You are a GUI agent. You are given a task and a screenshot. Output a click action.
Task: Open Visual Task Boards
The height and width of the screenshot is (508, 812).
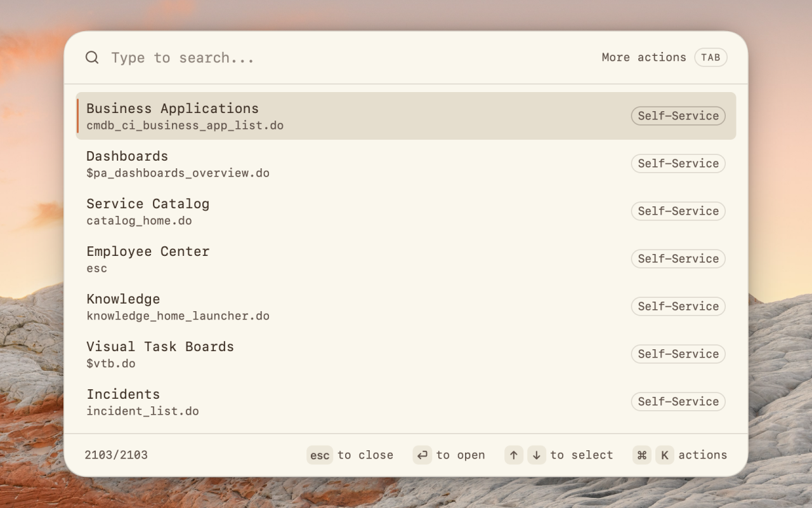tap(406, 354)
